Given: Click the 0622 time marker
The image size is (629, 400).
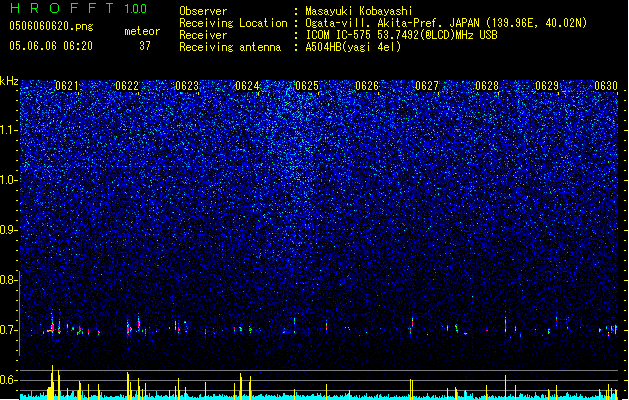Looking at the screenshot, I should 127,86.
